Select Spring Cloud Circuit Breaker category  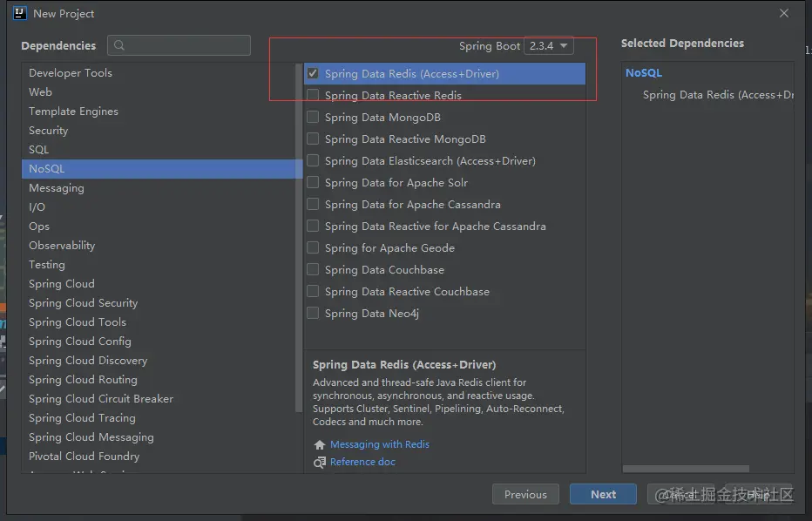(159, 399)
